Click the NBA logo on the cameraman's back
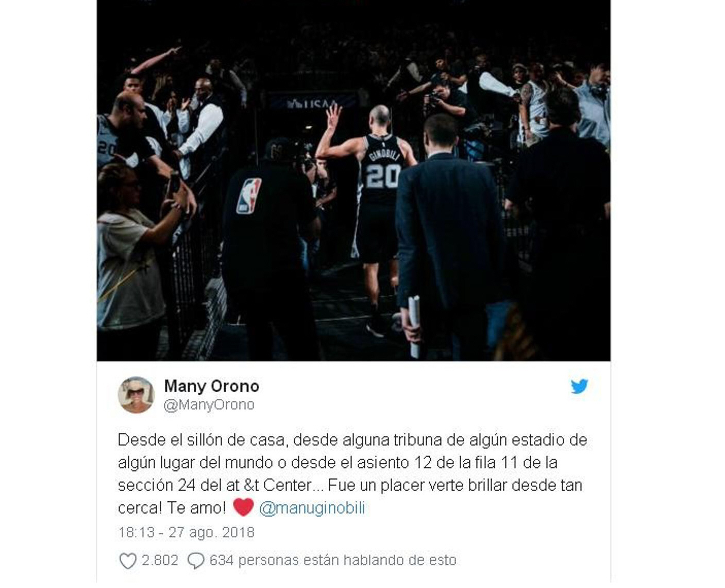Image resolution: width=725 pixels, height=588 pixels. [x=249, y=196]
